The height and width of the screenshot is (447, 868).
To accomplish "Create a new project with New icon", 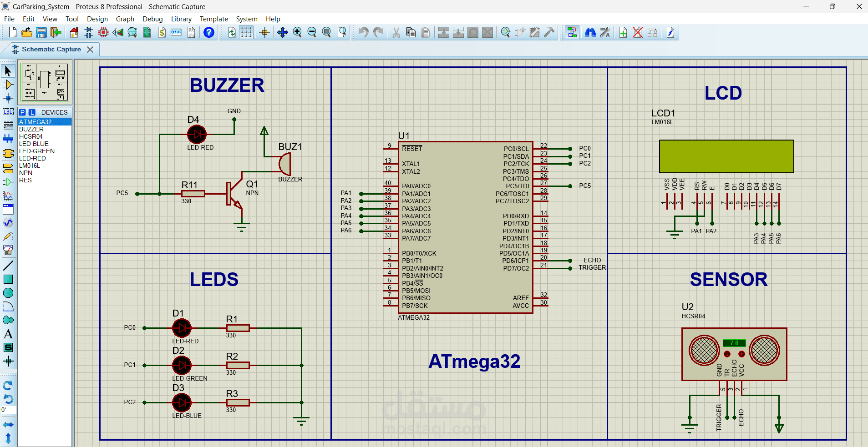I will [x=13, y=32].
